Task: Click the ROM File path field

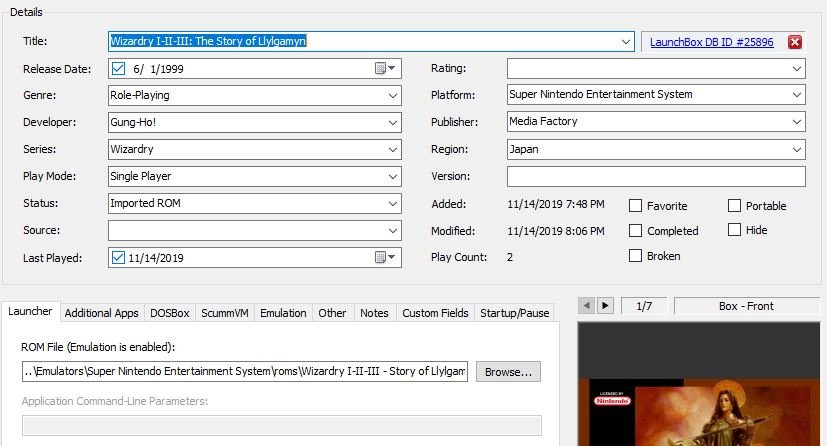Action: (245, 371)
